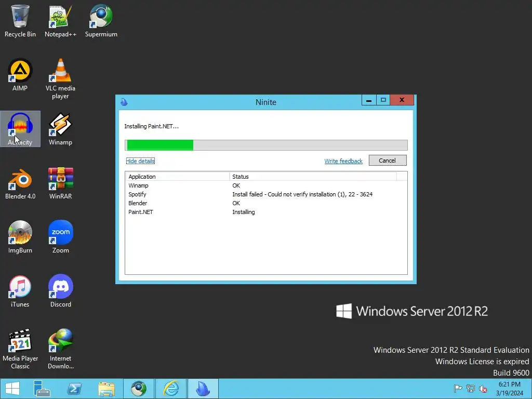Click the Windows Start button
This screenshot has width=532, height=399.
click(12, 389)
